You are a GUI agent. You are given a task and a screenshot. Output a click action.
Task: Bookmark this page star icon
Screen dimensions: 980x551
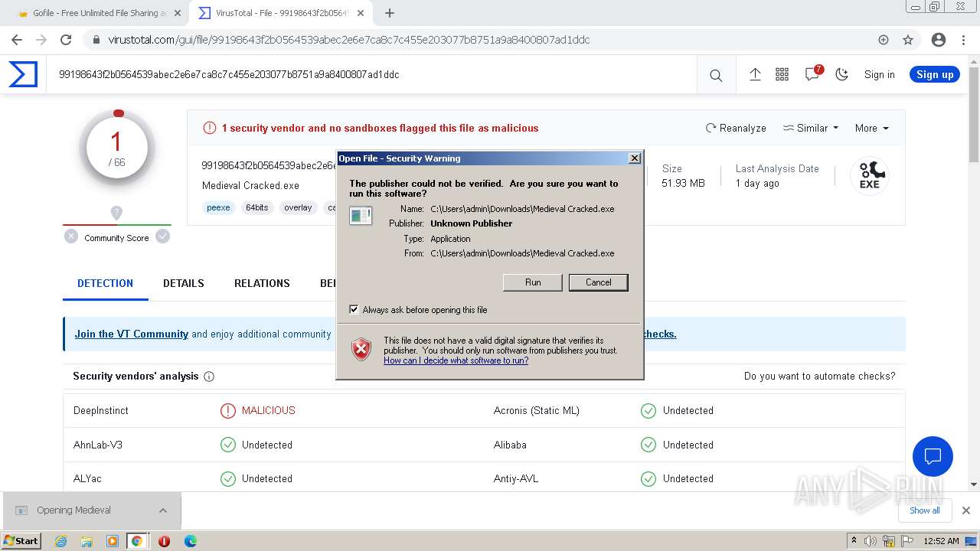[x=908, y=40]
